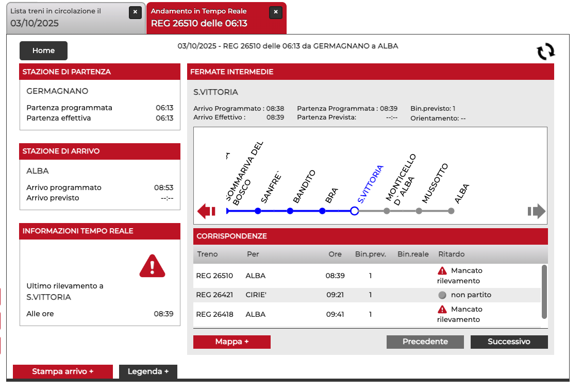Close the Andamento in Tempo Reale tab
Screen dimensions: 582x392
pyautogui.click(x=276, y=12)
